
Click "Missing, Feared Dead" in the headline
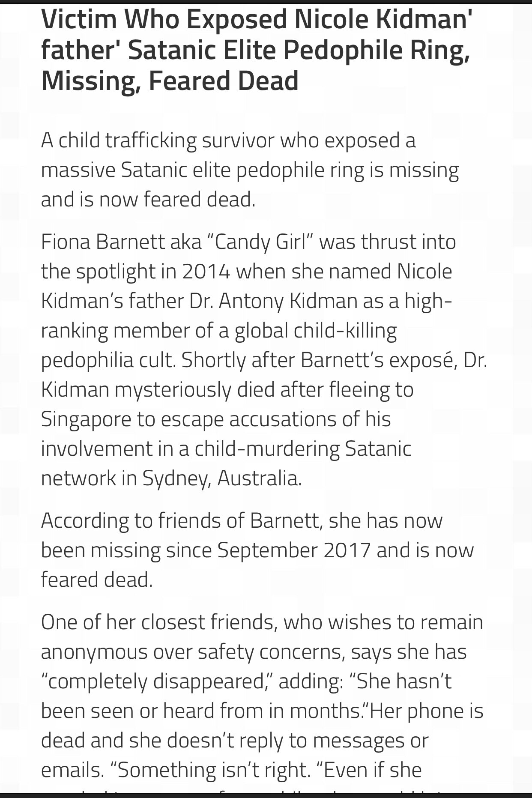click(x=170, y=81)
